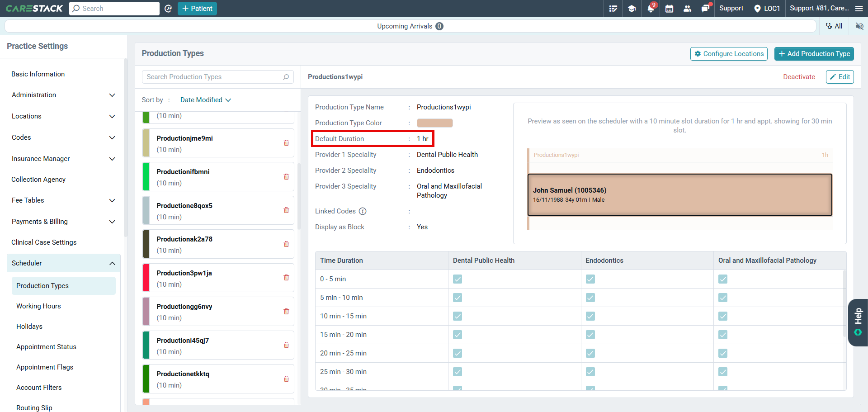Viewport: 868px width, 412px height.
Task: Click the global Search box
Action: tap(114, 9)
